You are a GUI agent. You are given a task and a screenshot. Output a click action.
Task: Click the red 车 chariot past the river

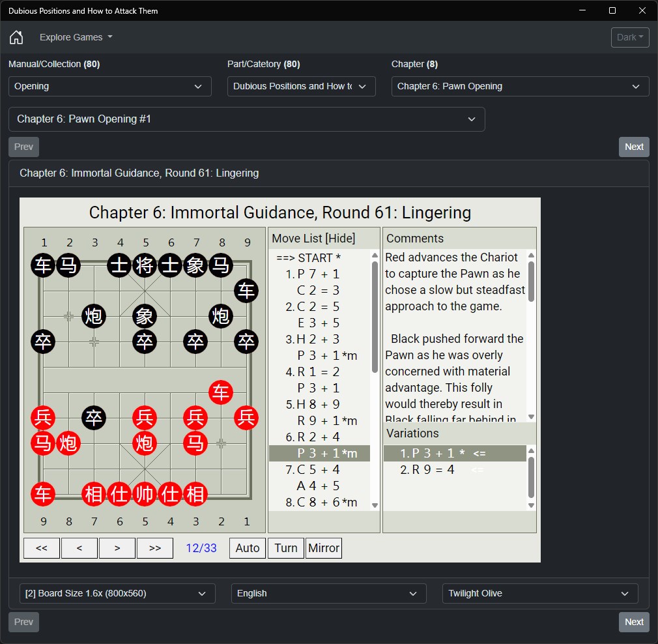[221, 392]
